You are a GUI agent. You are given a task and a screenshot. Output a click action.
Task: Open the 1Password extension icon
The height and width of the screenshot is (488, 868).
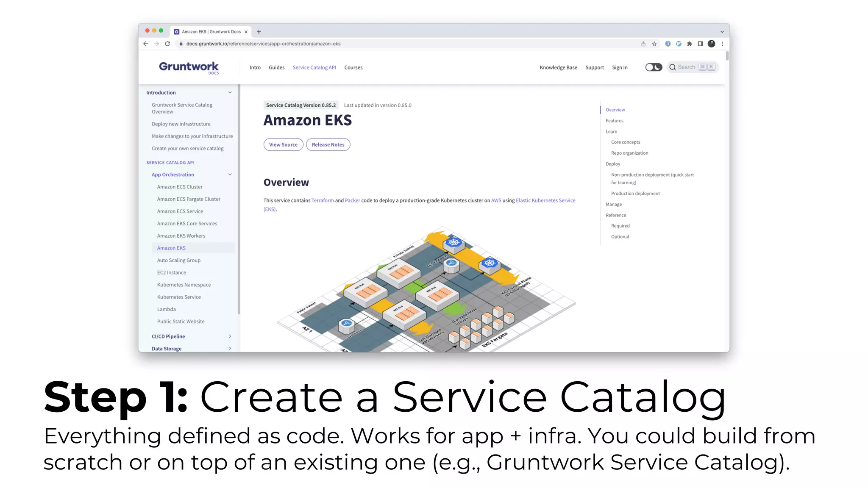(668, 44)
